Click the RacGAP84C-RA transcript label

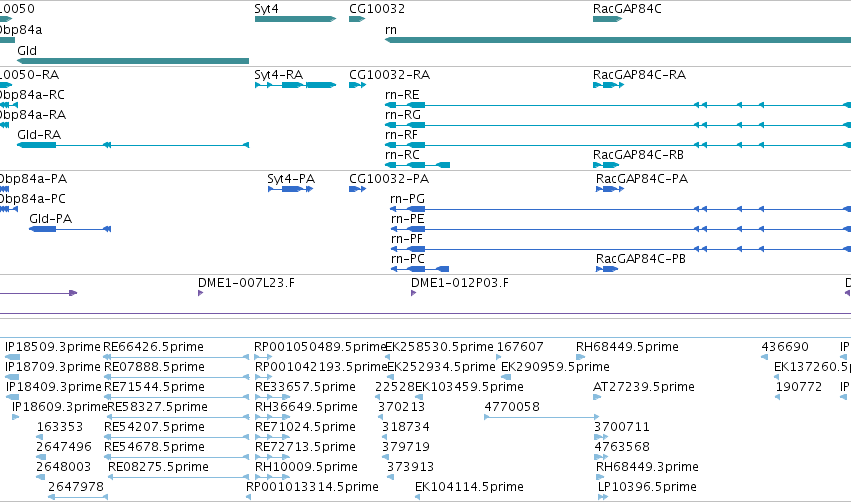pyautogui.click(x=639, y=74)
